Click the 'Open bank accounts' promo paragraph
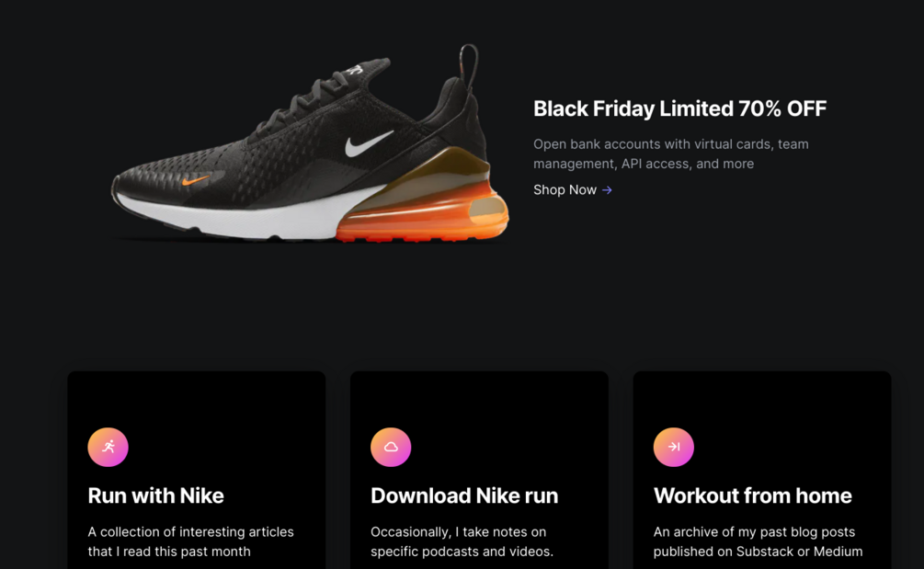924x569 pixels. (670, 154)
